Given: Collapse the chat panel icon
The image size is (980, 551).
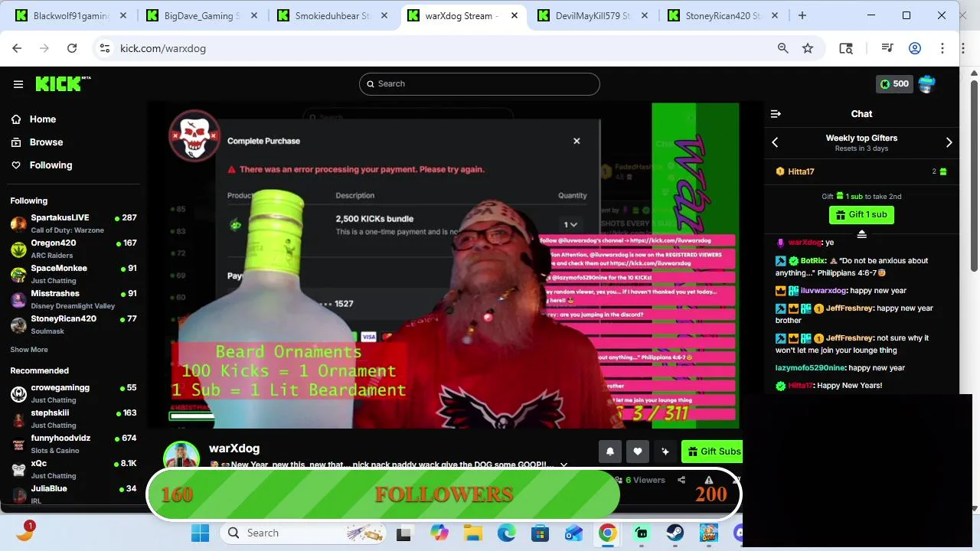Looking at the screenshot, I should click(x=776, y=114).
